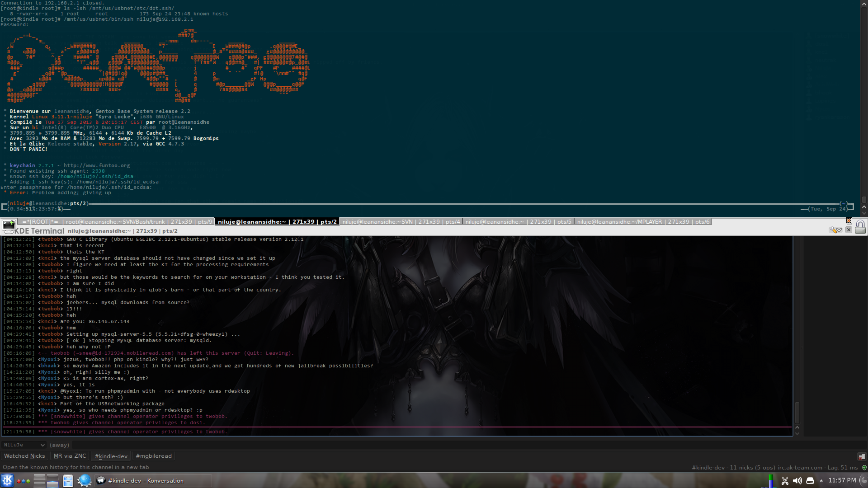
Task: Click the close tab icon in Konversation
Action: tap(862, 457)
